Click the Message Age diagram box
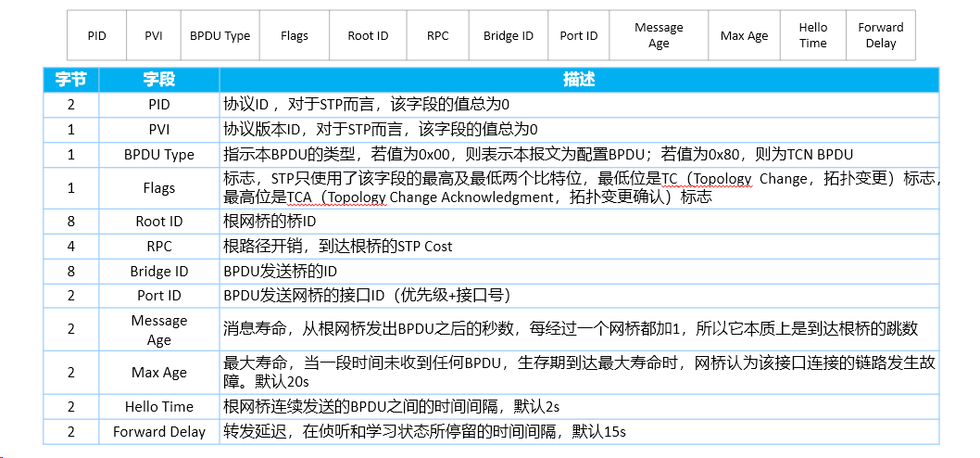The height and width of the screenshot is (458, 980). (659, 35)
